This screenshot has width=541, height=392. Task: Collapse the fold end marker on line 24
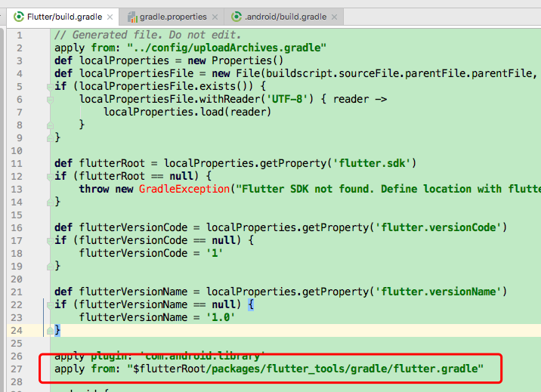pos(50,331)
